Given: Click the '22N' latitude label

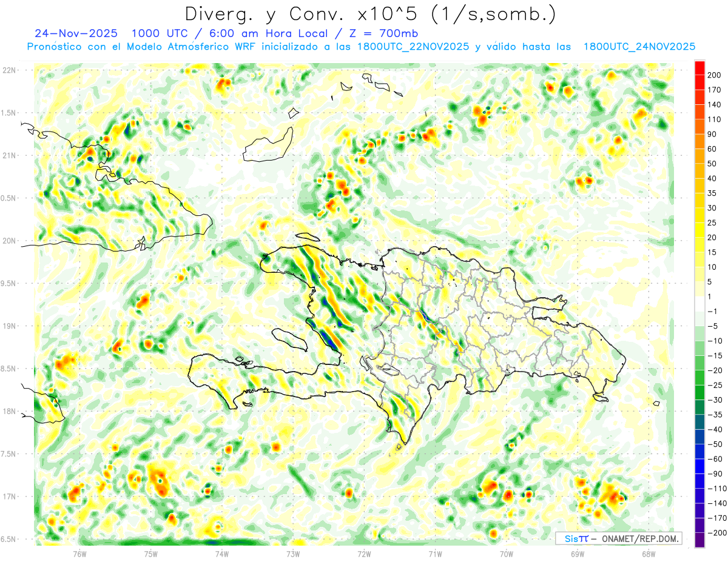Looking at the screenshot, I should point(9,70).
